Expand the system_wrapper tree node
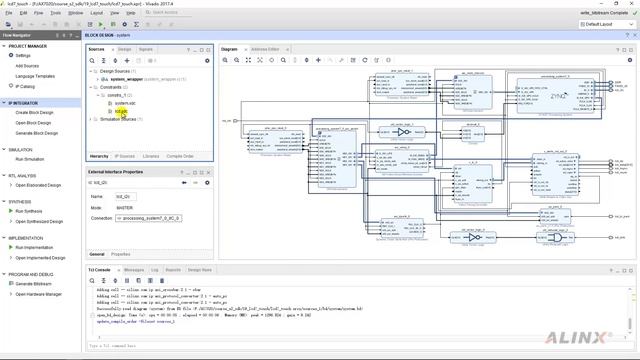 (x=98, y=79)
